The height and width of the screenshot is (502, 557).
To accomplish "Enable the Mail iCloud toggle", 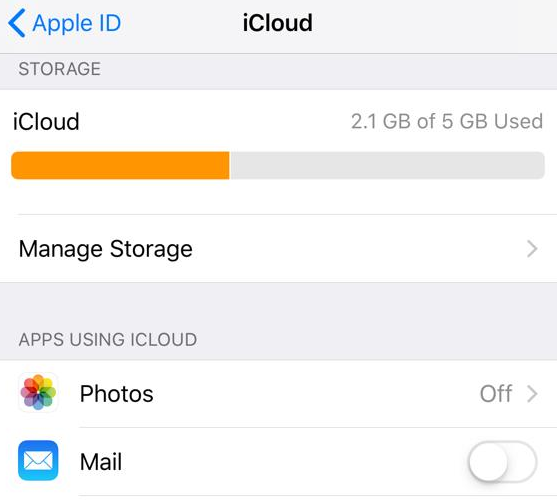I will 503,462.
